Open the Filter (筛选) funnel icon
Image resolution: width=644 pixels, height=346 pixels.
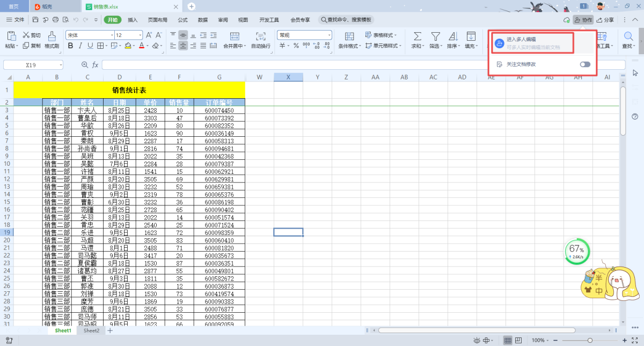tap(435, 36)
